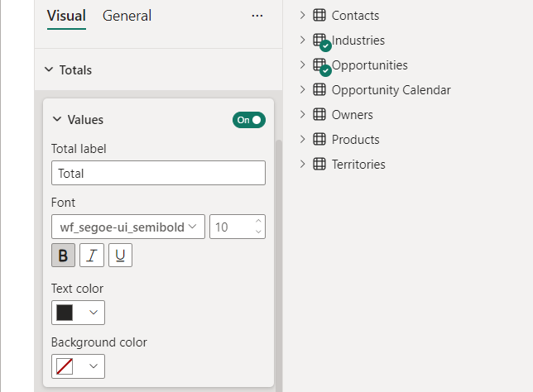
Task: Collapse the Values card
Action: (57, 120)
